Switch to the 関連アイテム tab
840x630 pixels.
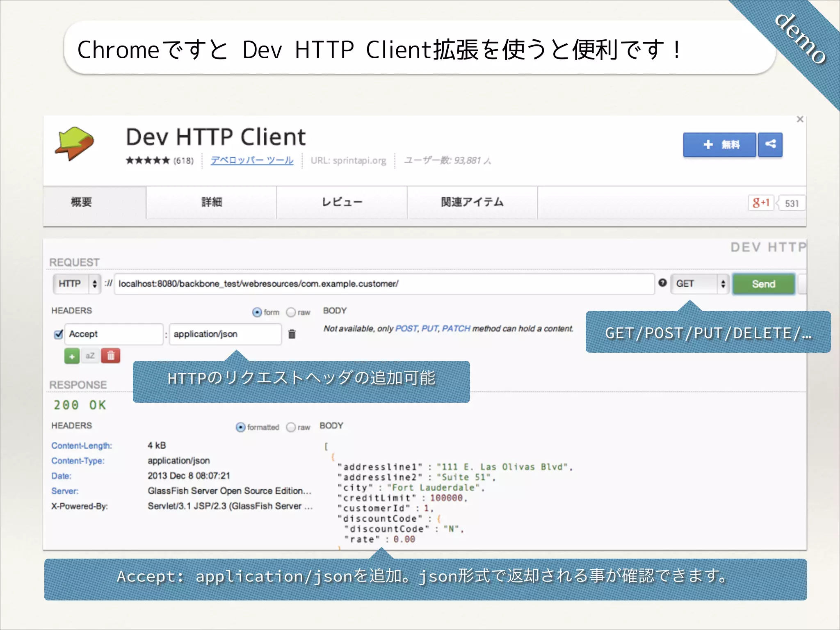(x=472, y=202)
